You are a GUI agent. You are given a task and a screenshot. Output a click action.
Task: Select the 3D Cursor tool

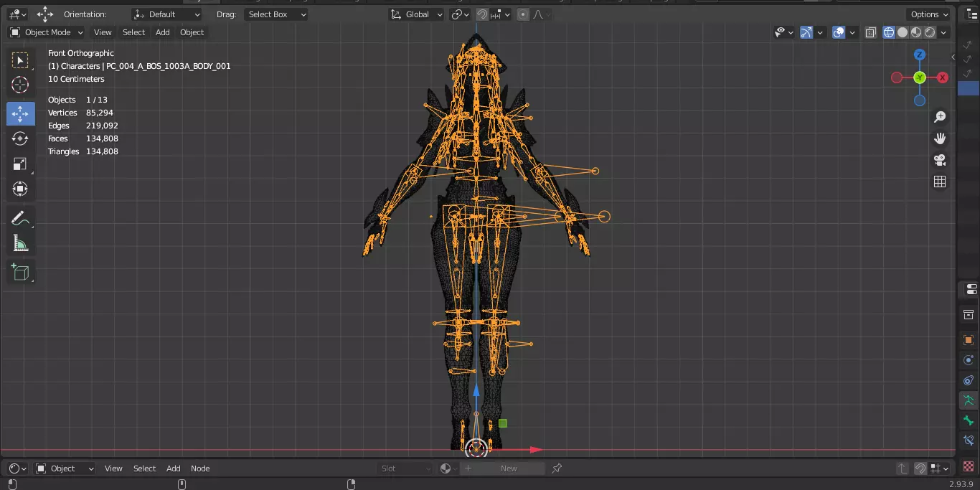click(x=20, y=85)
